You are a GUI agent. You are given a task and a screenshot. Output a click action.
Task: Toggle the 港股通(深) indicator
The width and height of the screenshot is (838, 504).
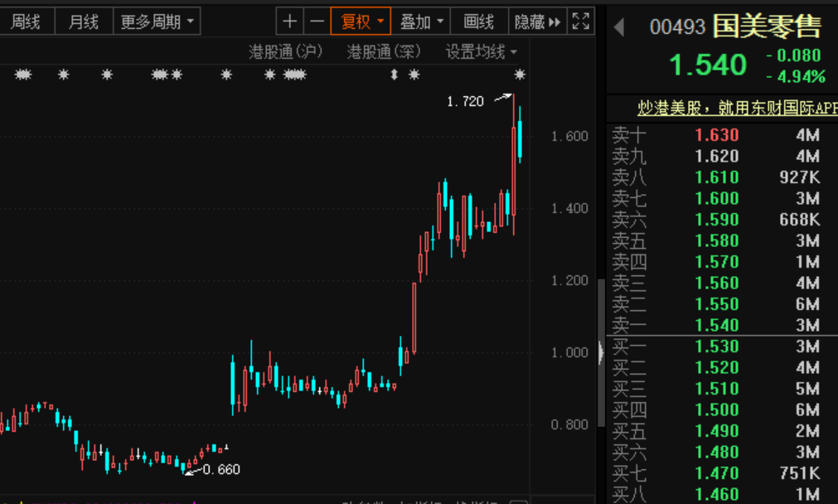(384, 52)
